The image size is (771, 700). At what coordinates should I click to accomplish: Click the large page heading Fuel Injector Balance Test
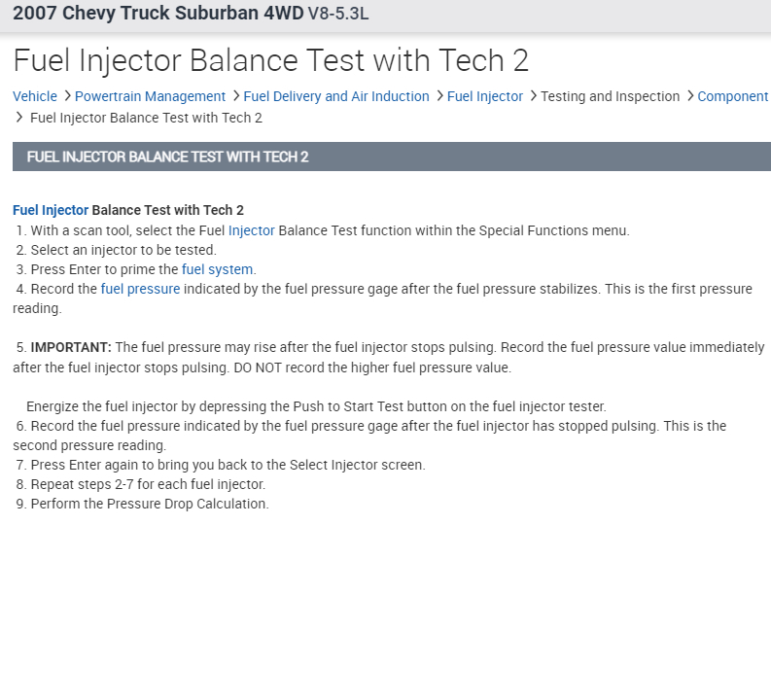[270, 60]
